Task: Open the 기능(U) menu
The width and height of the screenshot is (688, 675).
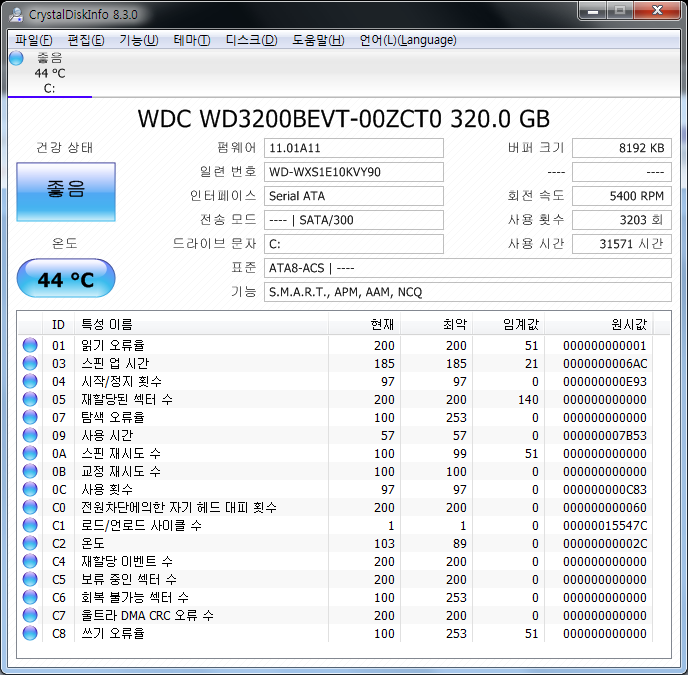Action: point(138,40)
